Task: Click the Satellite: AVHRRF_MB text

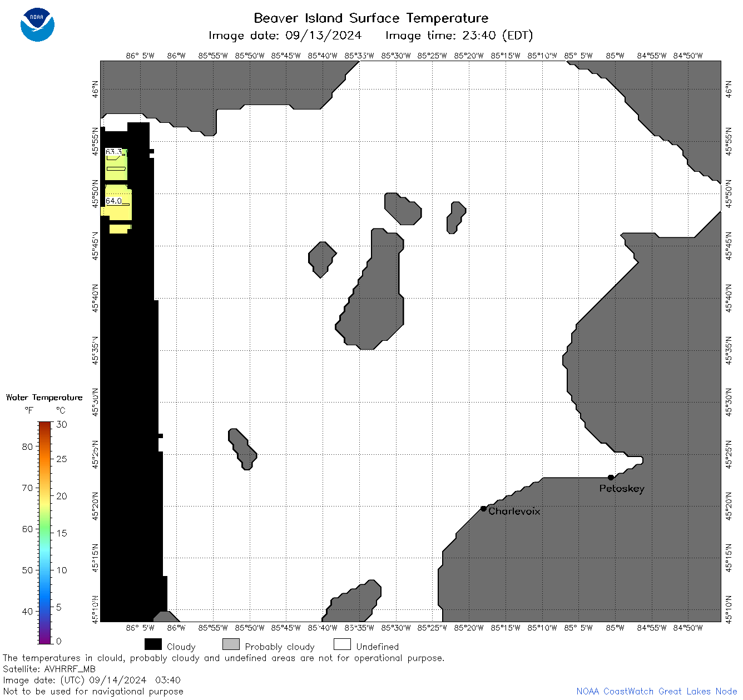Action: pos(49,669)
